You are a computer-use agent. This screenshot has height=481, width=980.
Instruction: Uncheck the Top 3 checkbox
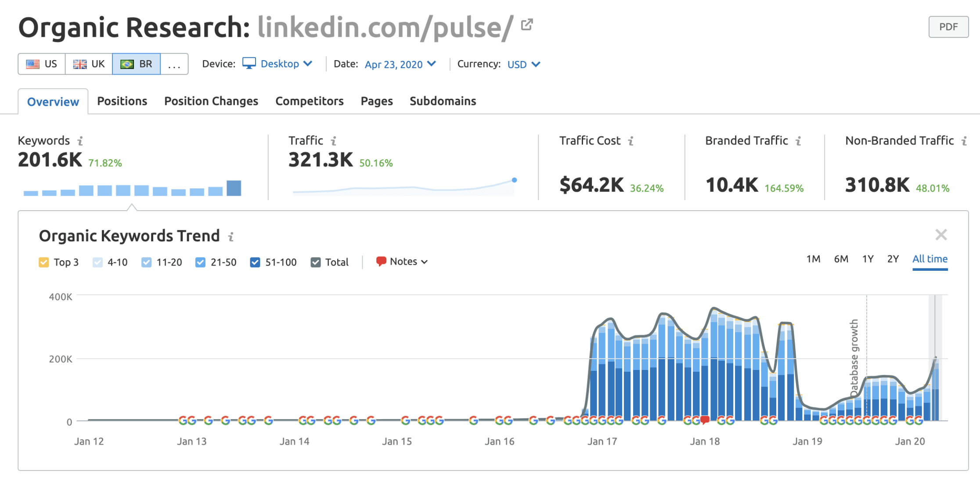click(44, 262)
